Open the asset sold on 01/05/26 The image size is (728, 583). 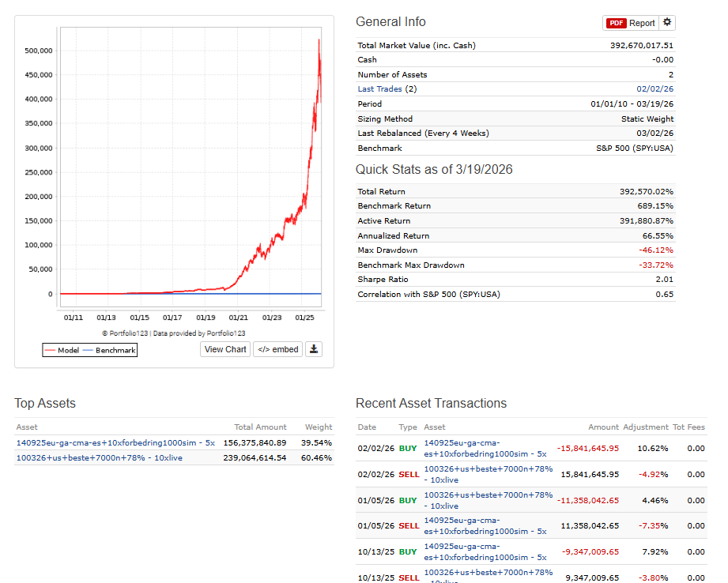(x=485, y=525)
